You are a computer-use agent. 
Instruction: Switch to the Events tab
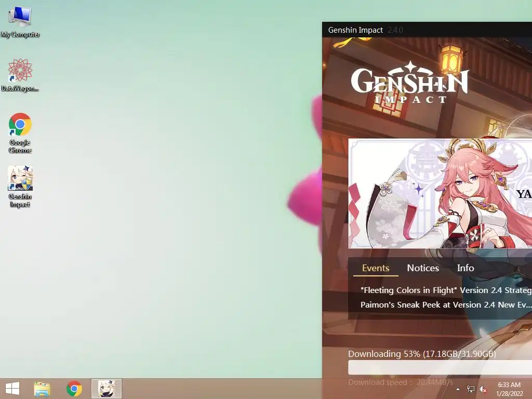click(x=376, y=268)
